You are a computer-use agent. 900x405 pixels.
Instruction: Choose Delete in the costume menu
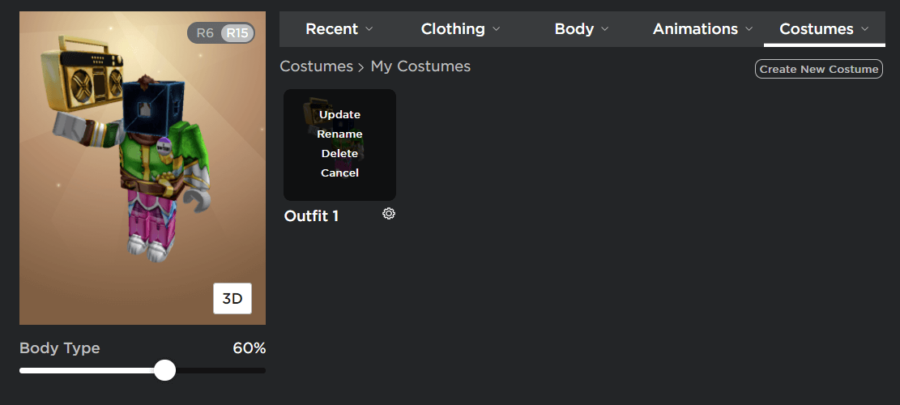340,153
